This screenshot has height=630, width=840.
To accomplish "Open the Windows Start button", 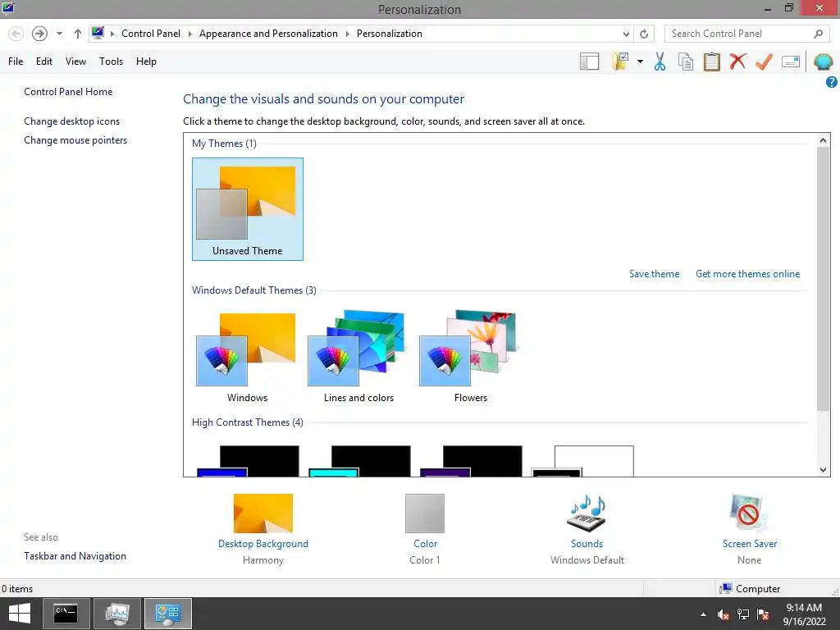I will click(20, 614).
